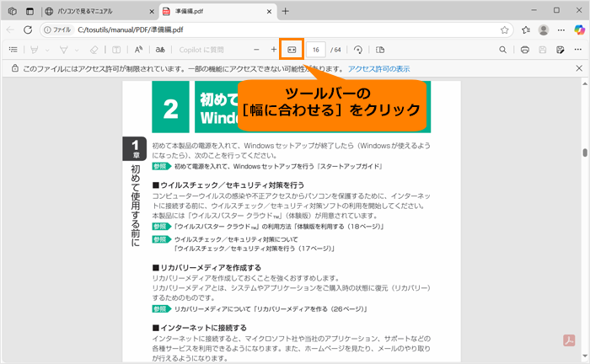Zoom out with the minus button
Image resolution: width=590 pixels, height=364 pixels.
pos(256,50)
